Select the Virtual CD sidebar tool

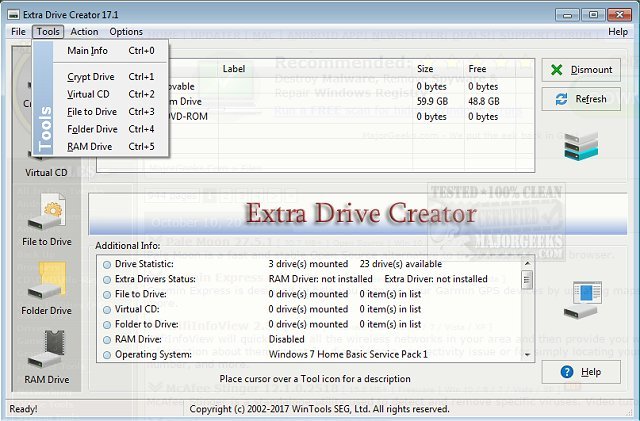[46, 172]
